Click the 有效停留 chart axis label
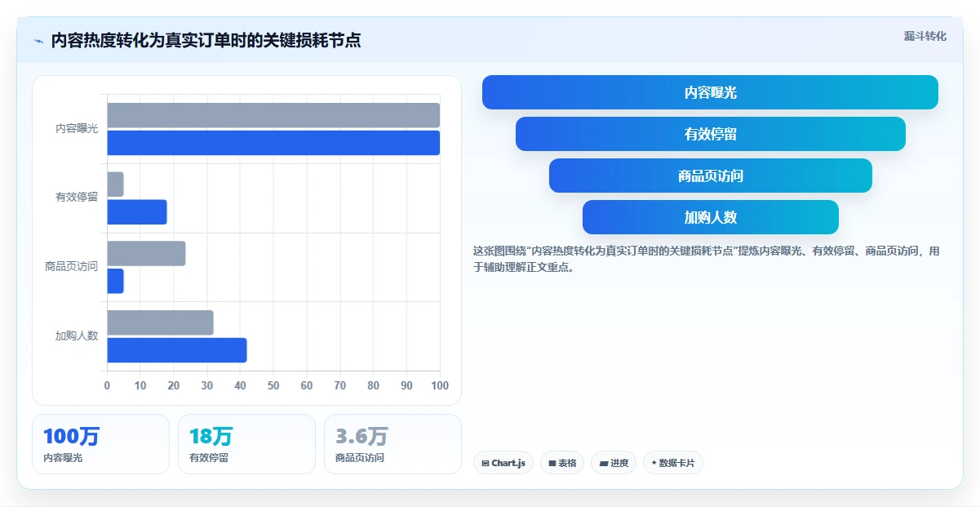The width and height of the screenshot is (980, 507). (77, 197)
